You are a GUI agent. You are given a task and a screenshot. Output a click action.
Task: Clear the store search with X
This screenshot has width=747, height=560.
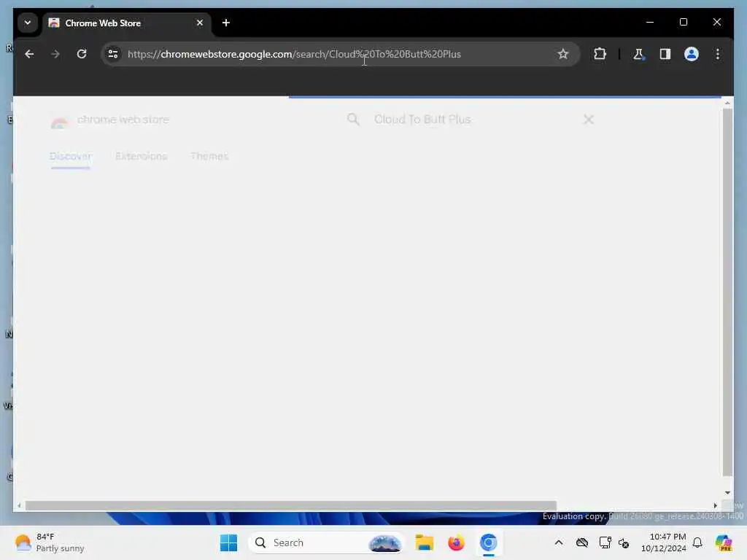589,120
